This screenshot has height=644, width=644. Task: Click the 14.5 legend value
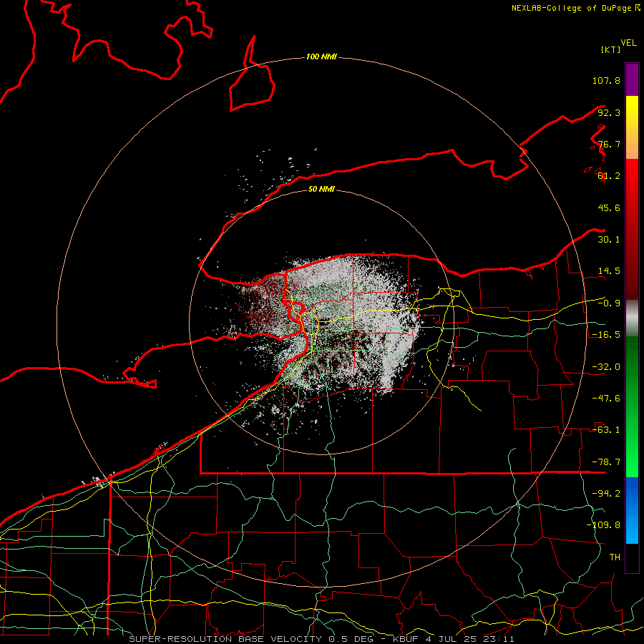pos(609,271)
